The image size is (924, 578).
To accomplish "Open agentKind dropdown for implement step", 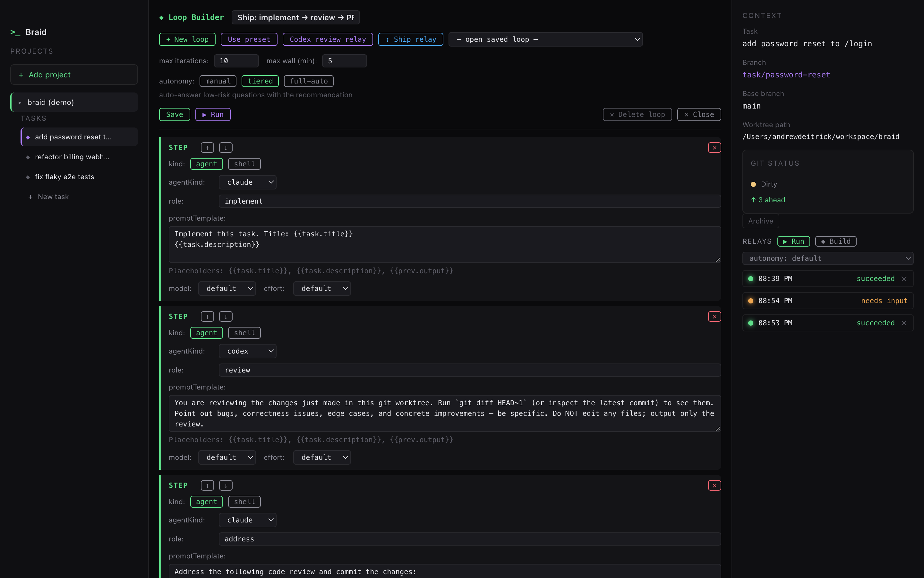I will 247,182.
